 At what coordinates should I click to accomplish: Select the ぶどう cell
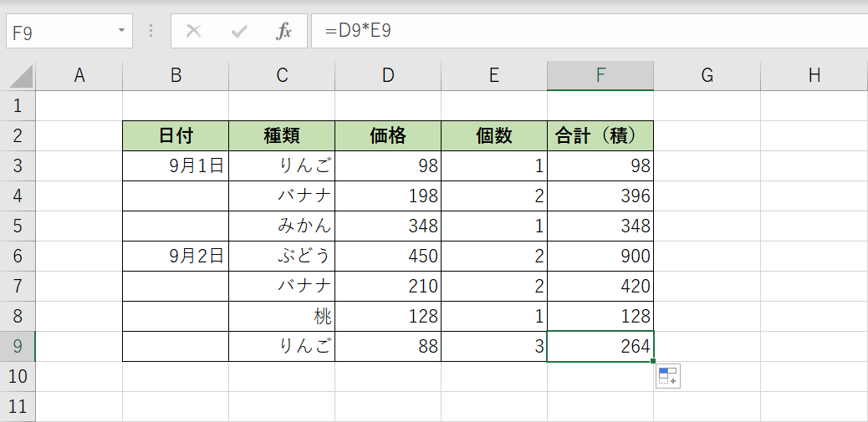(x=282, y=256)
